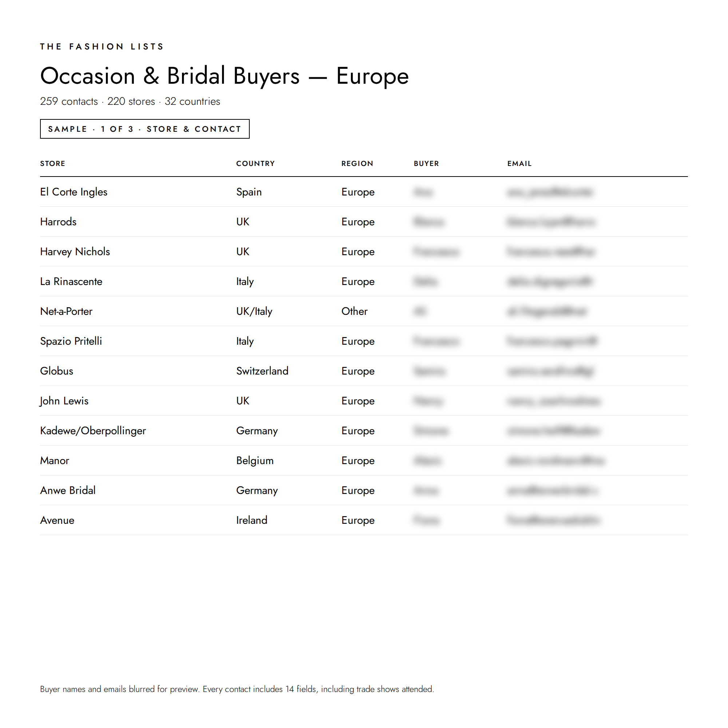Image resolution: width=728 pixels, height=728 pixels.
Task: Click the Germany country cell for Anwe Bridal
Action: [257, 490]
